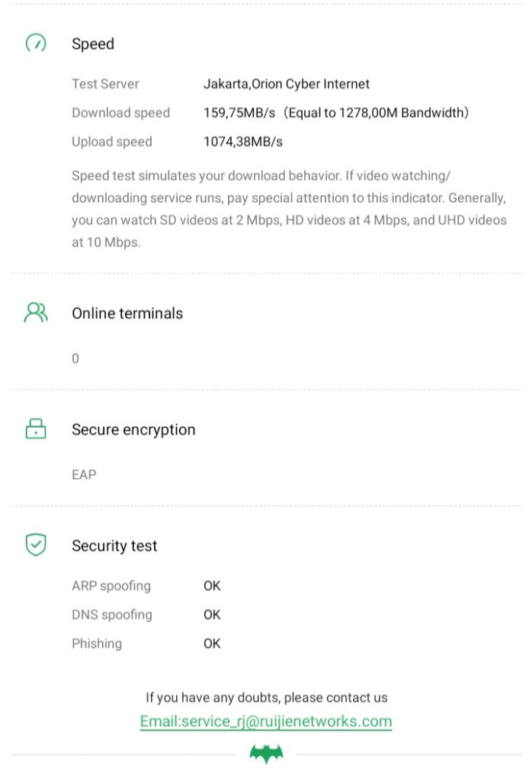Click the online terminals count 0
Image resolution: width=532 pixels, height=781 pixels.
[75, 358]
